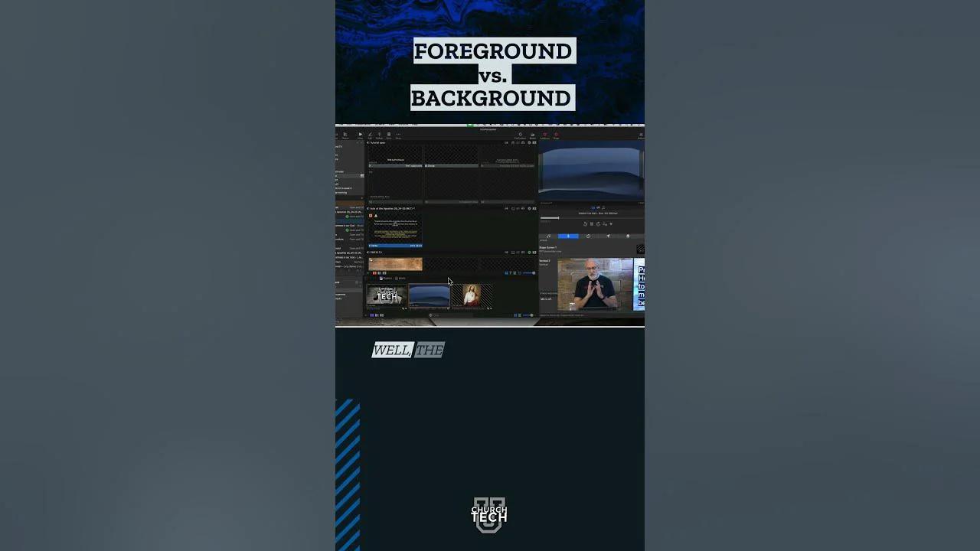Mute the Audience output
Image resolution: width=980 pixels, height=551 pixels.
coord(544,134)
